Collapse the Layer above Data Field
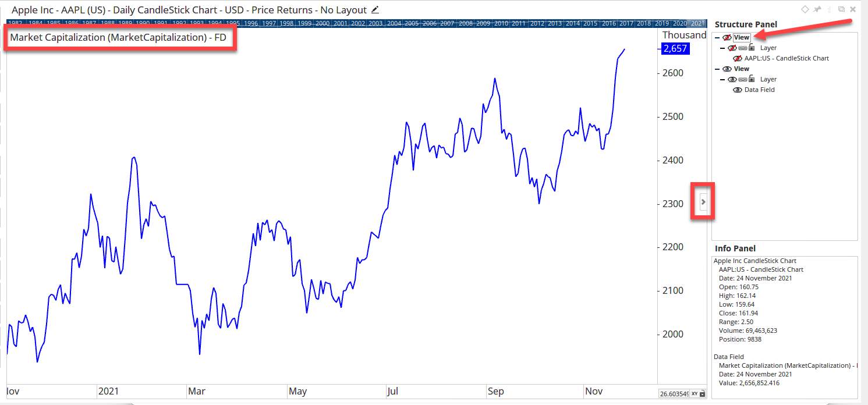Viewport: 868px width, 405px height. pyautogui.click(x=723, y=79)
